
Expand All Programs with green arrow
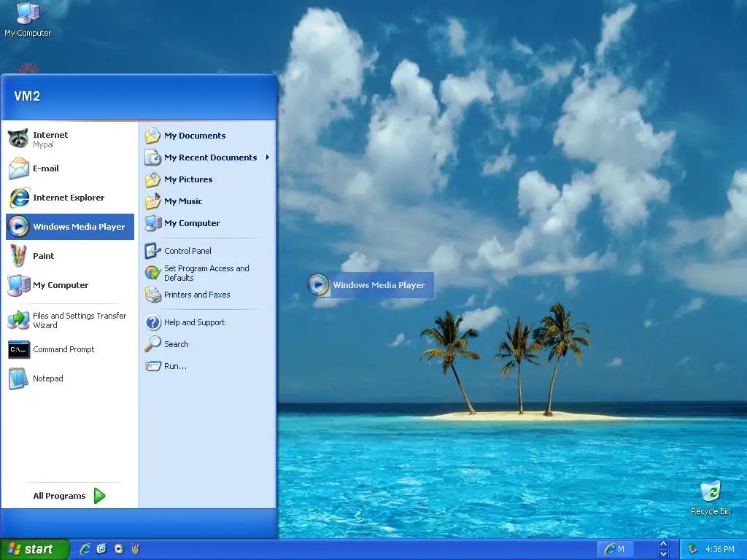[x=69, y=496]
